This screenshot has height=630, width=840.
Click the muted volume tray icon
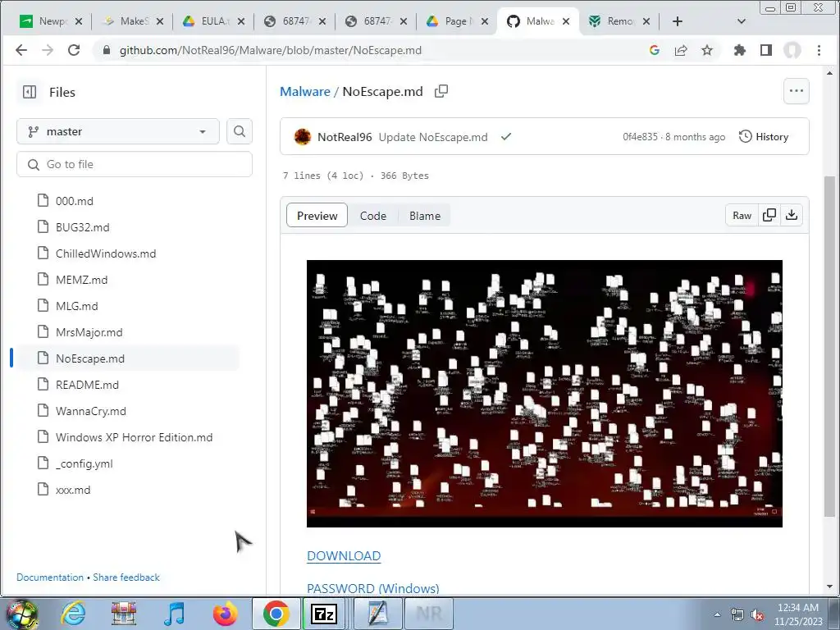click(x=757, y=615)
